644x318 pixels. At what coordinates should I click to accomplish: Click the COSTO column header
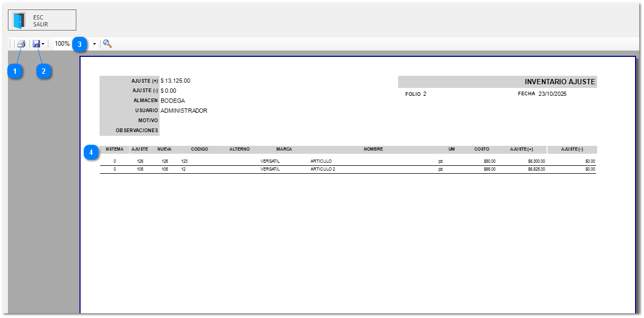pyautogui.click(x=481, y=150)
